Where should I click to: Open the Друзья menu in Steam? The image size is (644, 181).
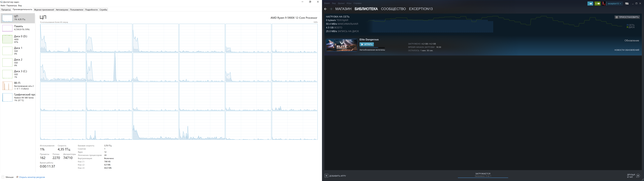(x=341, y=3)
